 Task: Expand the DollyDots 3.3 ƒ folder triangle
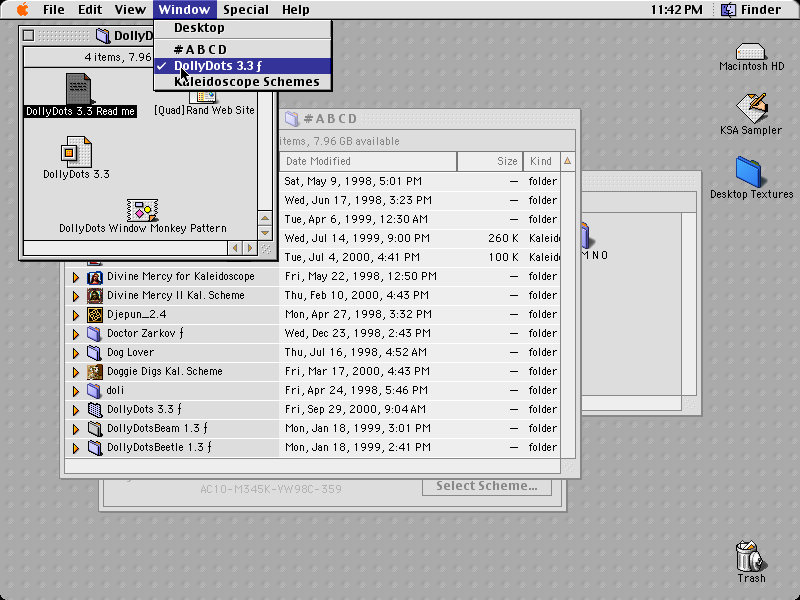pos(76,410)
